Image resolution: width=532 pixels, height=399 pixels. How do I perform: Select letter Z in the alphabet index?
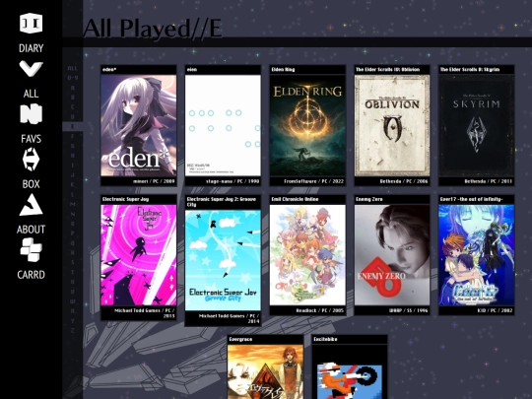(73, 330)
